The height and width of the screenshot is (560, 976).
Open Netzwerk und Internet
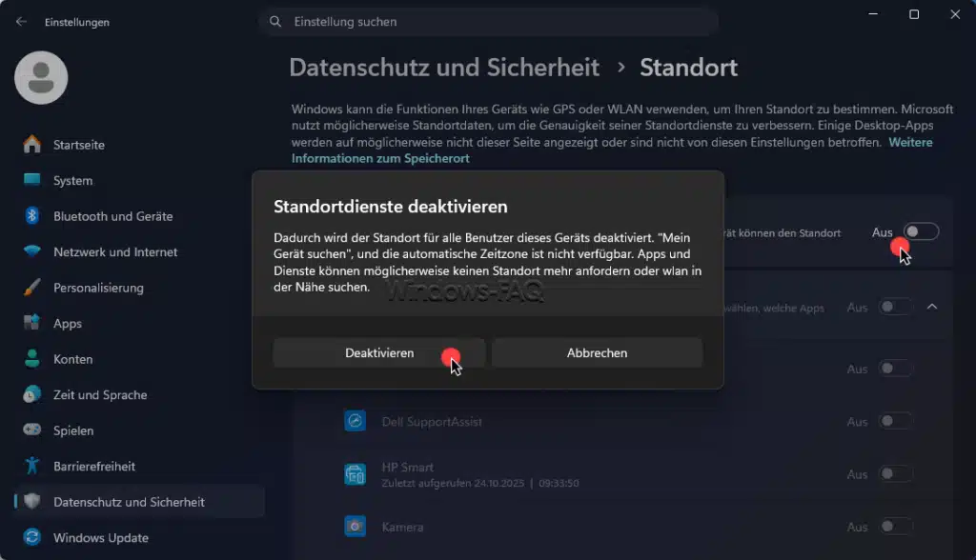coord(139,252)
